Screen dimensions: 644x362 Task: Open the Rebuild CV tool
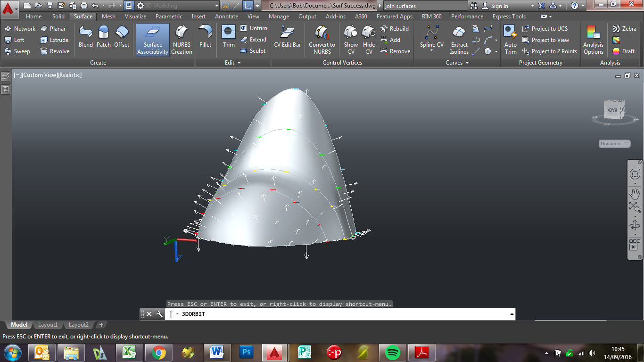pyautogui.click(x=395, y=28)
